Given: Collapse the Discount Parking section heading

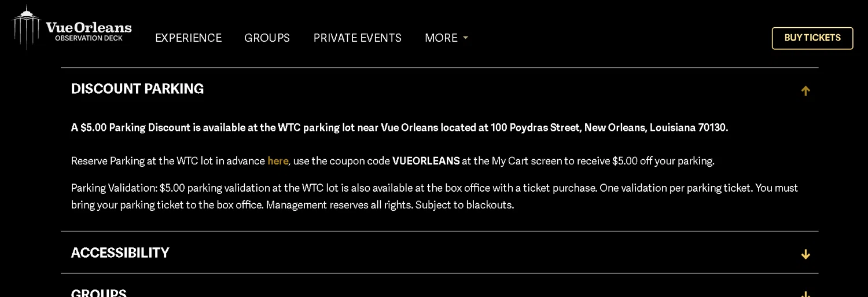Looking at the screenshot, I should coord(137,89).
